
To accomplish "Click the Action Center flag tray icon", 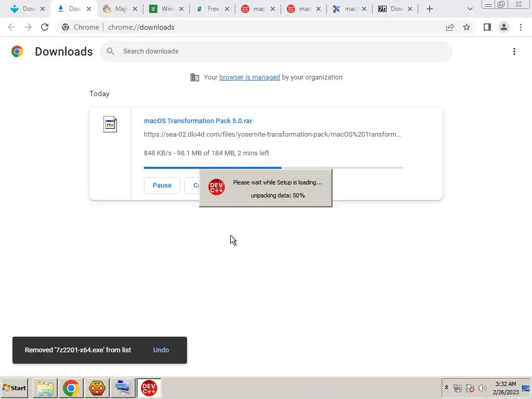I will pyautogui.click(x=470, y=388).
